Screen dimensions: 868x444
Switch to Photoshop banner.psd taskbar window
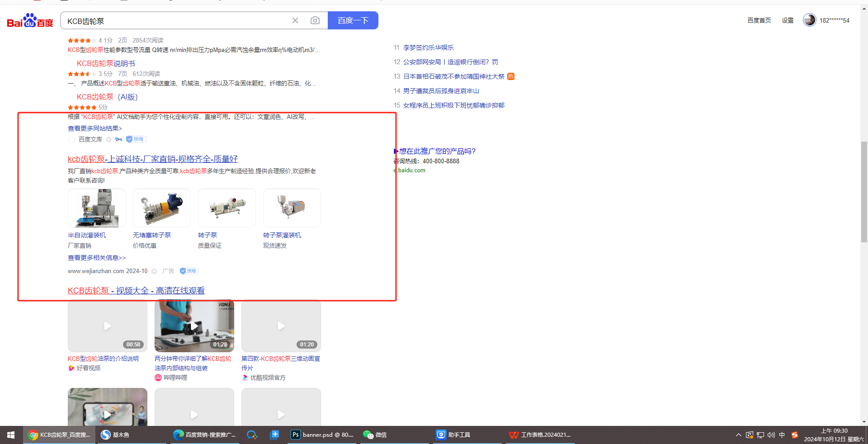322,435
